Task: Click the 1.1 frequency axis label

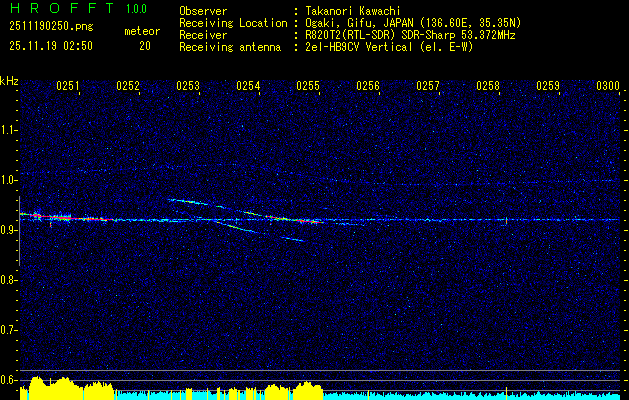Action: coord(8,130)
